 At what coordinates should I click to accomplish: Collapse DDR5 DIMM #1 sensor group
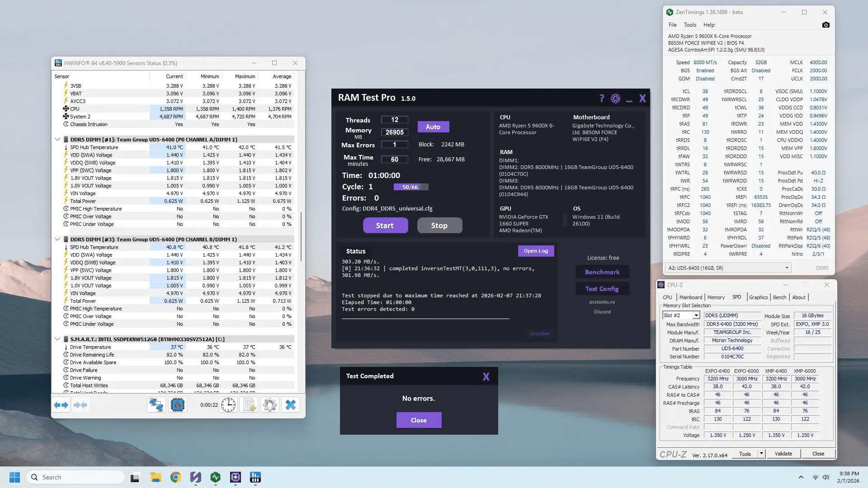[x=57, y=139]
